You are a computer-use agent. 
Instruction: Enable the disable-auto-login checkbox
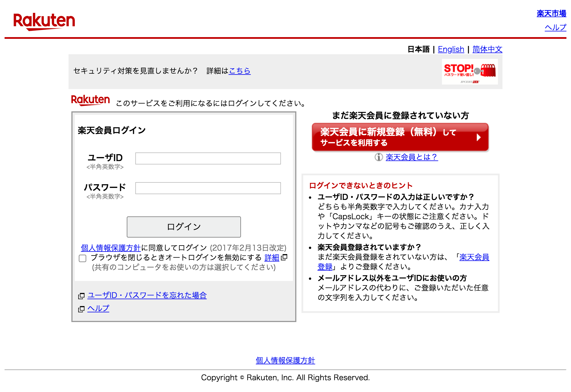click(83, 258)
